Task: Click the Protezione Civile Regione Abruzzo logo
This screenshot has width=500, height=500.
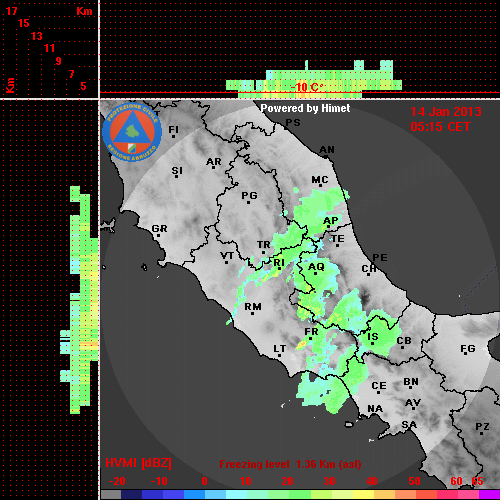Action: pyautogui.click(x=132, y=132)
